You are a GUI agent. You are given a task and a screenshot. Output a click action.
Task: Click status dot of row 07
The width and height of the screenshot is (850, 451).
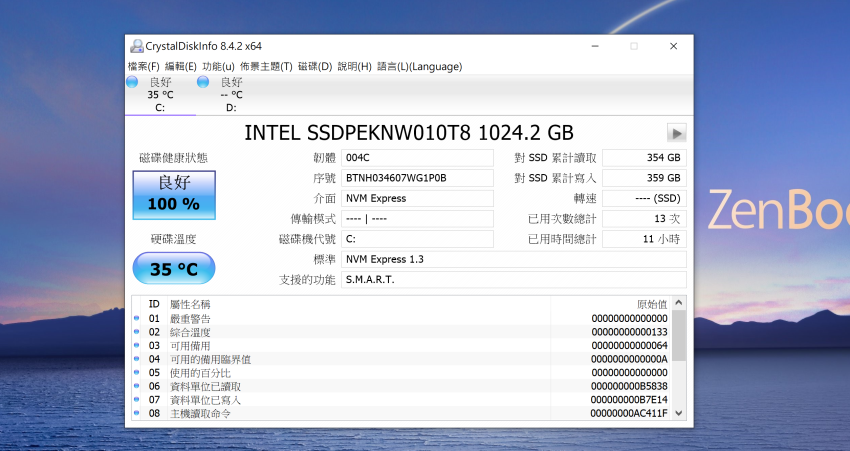[137, 400]
